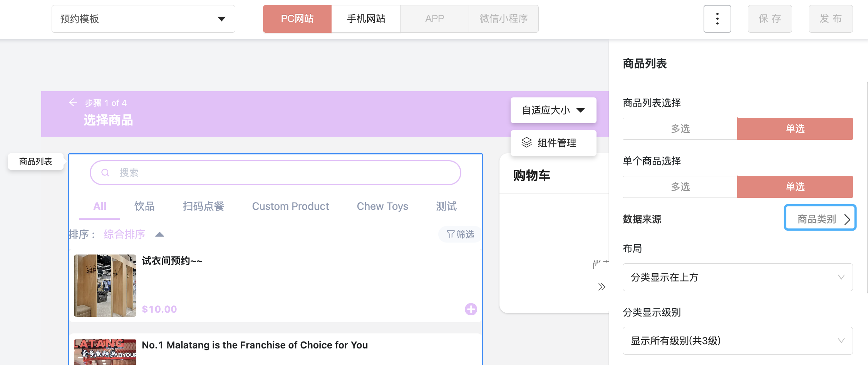
Task: Click the back arrow beside 步骤 1 of 4
Action: [x=73, y=102]
